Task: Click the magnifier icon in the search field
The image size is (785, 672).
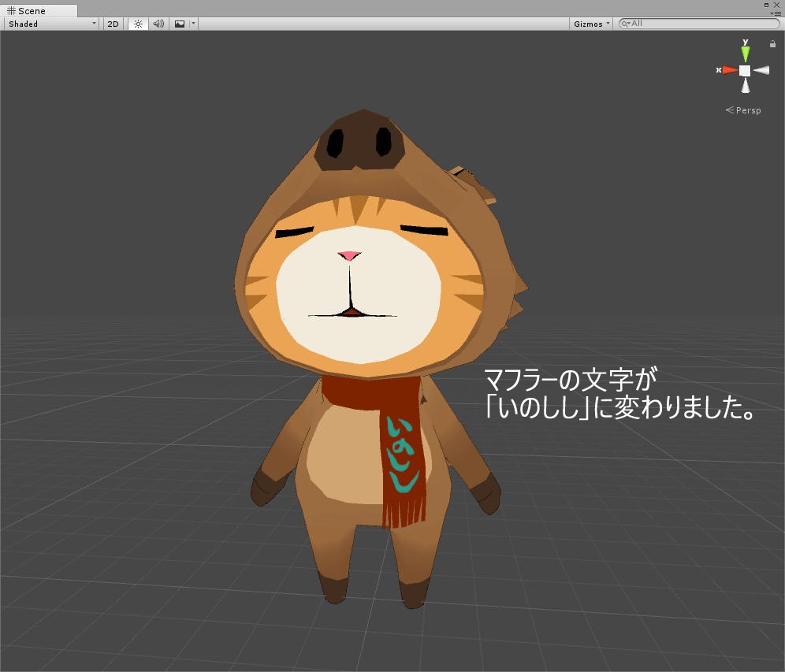Action: click(627, 24)
